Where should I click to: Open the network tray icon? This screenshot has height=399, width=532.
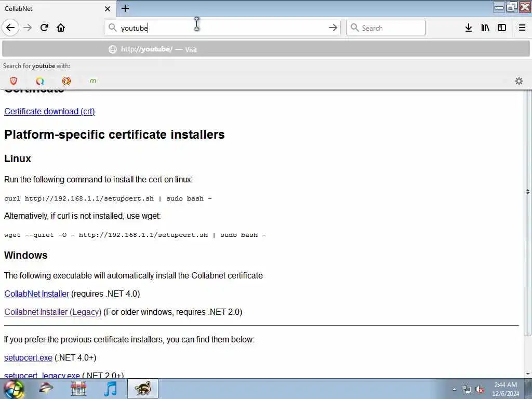467,390
